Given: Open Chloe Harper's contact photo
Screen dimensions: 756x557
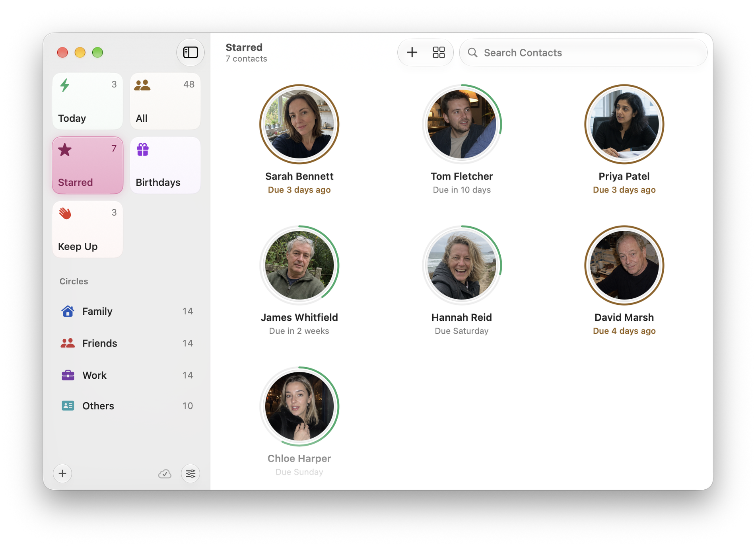Looking at the screenshot, I should click(299, 406).
